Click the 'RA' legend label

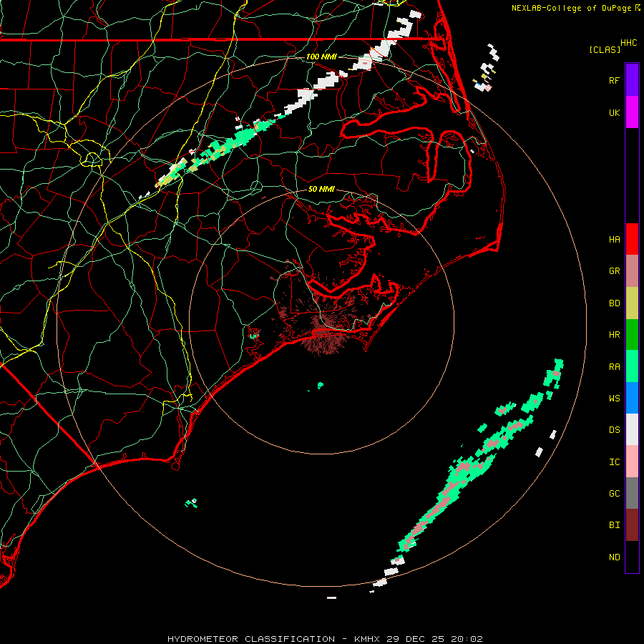[614, 367]
